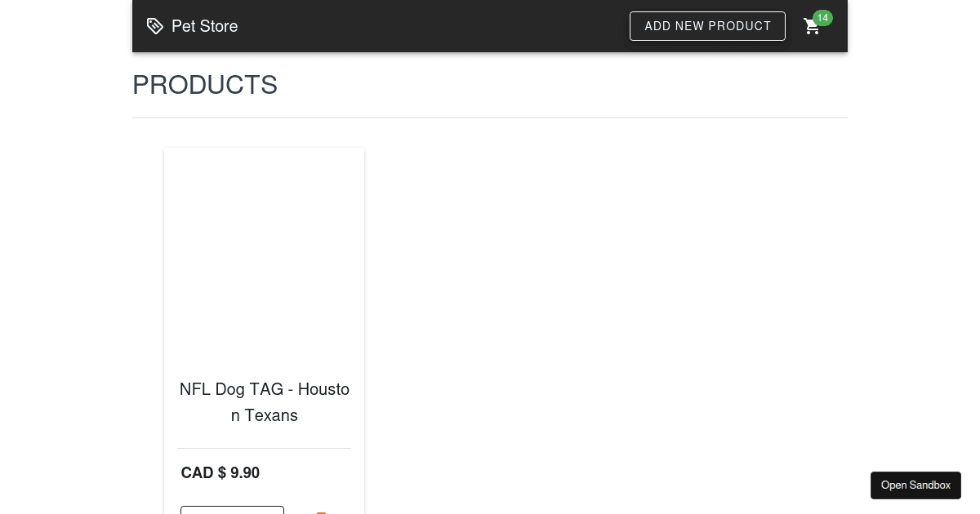Click the blank white margin left of header
This screenshot has width=980, height=514.
(65, 26)
